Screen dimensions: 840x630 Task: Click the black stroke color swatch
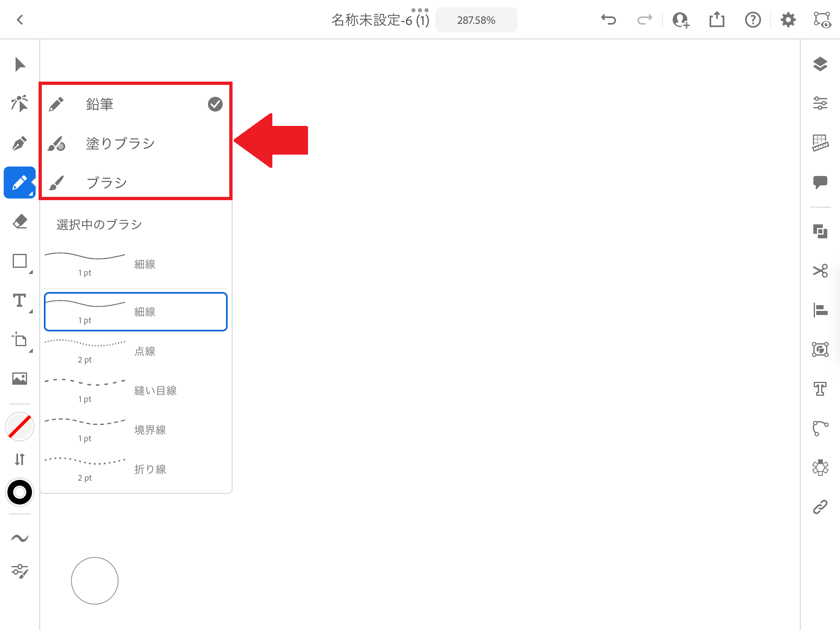pyautogui.click(x=20, y=492)
